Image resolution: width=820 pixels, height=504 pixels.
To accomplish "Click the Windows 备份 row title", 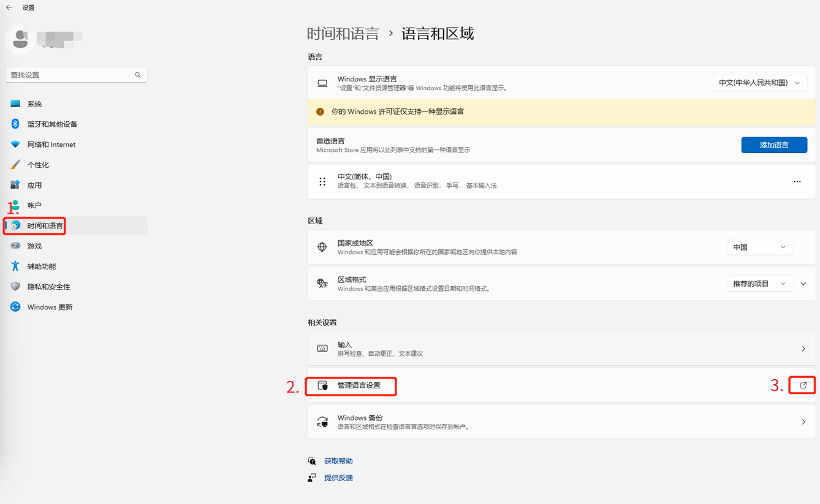I will pos(360,418).
